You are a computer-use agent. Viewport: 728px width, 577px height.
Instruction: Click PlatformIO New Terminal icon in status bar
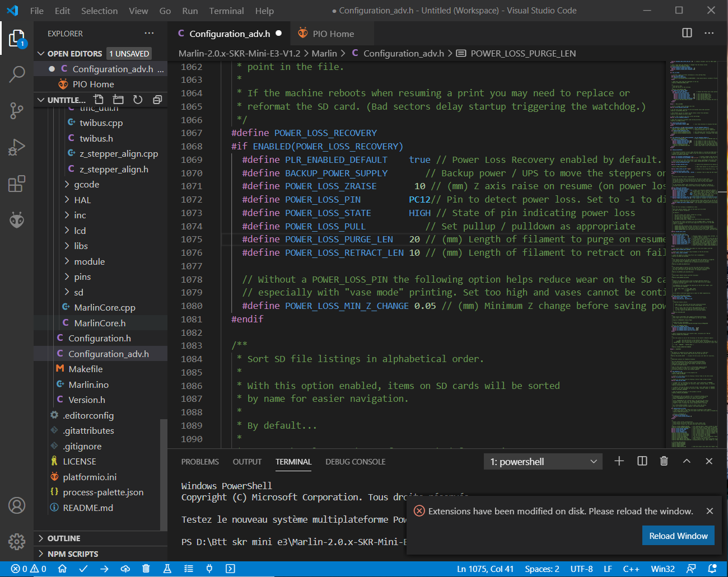coord(230,569)
